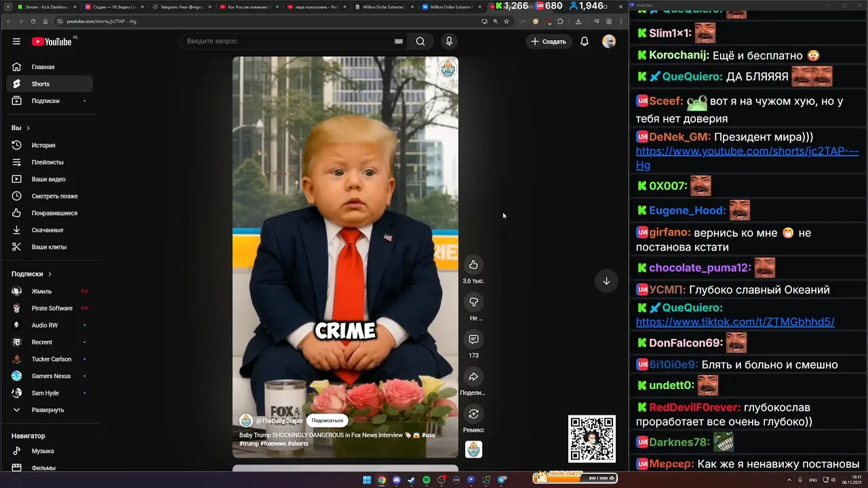Open Telegram from the taskbar
868x488 pixels.
(502, 480)
